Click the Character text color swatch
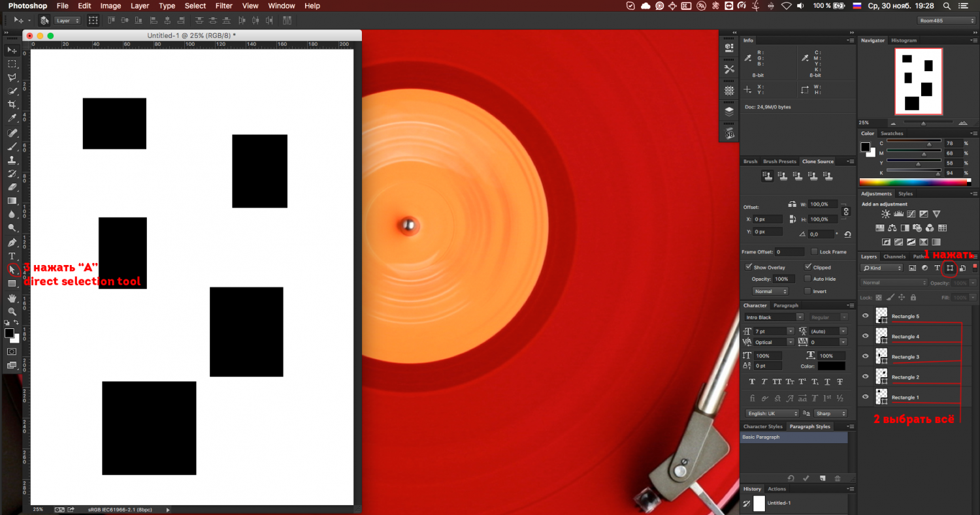Image resolution: width=980 pixels, height=515 pixels. tap(831, 366)
